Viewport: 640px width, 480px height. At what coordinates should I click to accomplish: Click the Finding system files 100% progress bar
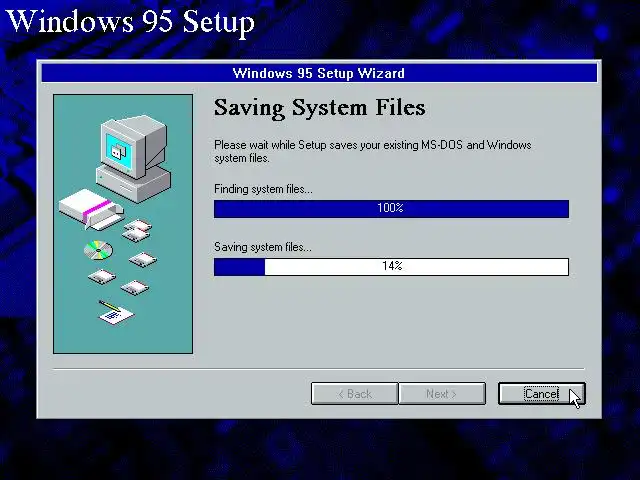(x=391, y=209)
